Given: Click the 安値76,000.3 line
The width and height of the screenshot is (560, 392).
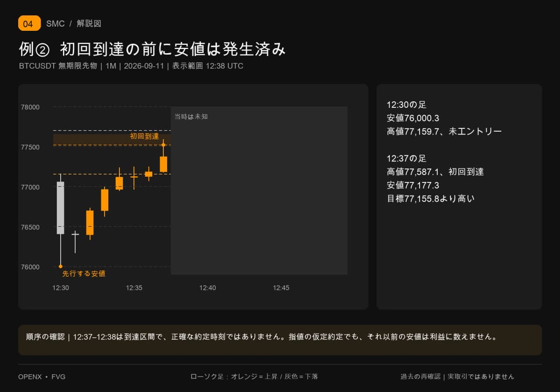Looking at the screenshot, I should click(413, 118).
